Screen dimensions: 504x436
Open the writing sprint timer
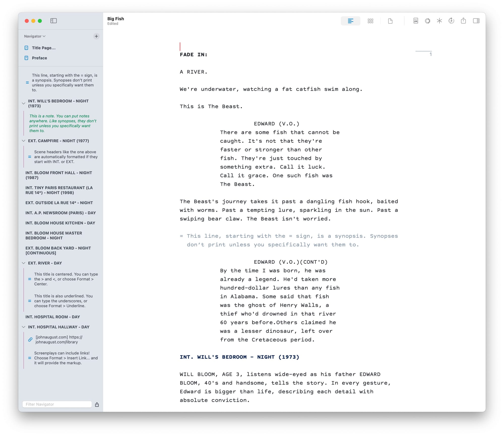pyautogui.click(x=451, y=21)
